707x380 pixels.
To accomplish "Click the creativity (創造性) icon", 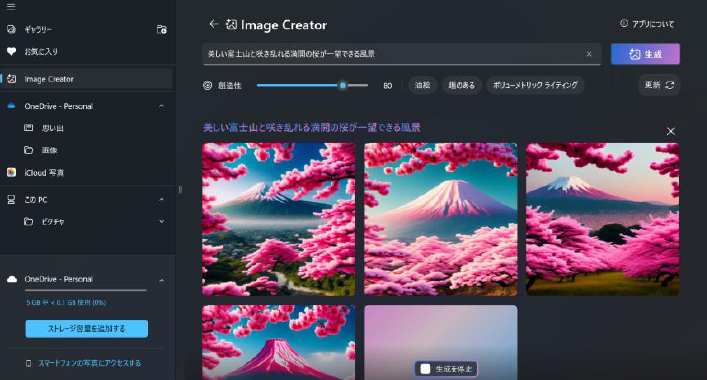I will [207, 85].
